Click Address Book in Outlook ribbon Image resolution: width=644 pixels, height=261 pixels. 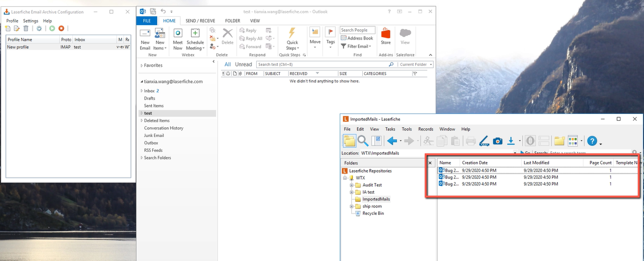(357, 38)
